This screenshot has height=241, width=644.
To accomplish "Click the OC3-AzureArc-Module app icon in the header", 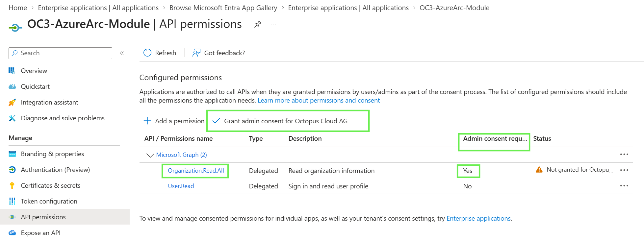I will click(15, 28).
